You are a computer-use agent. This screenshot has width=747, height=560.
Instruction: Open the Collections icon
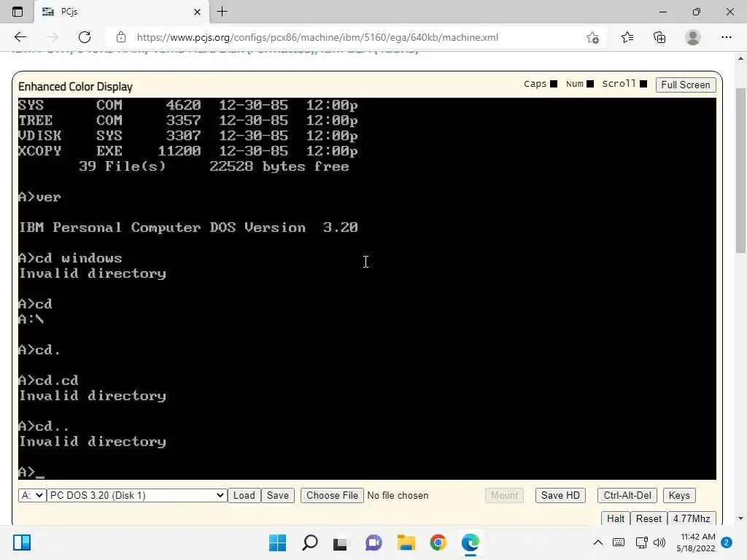659,37
